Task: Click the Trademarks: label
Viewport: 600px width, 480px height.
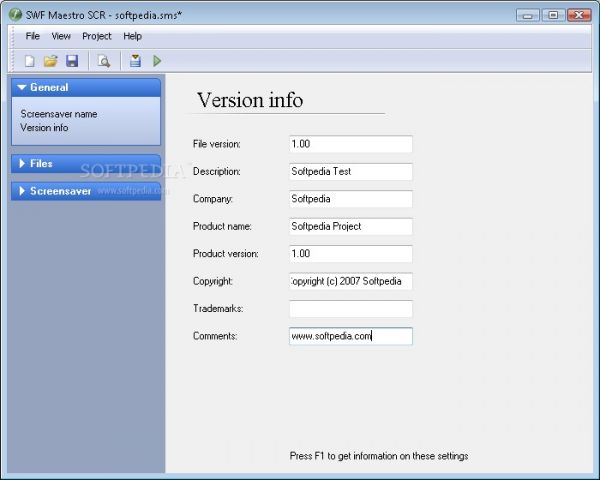Action: coord(218,309)
